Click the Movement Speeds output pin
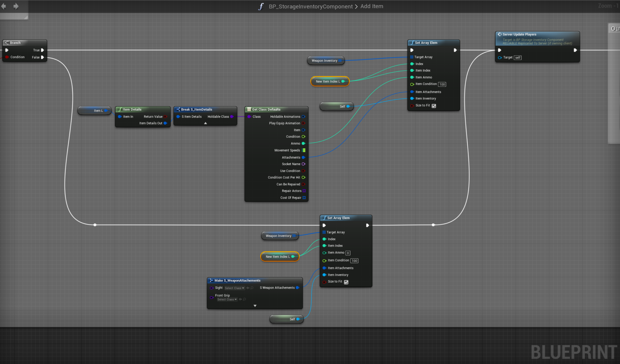 [x=304, y=150]
